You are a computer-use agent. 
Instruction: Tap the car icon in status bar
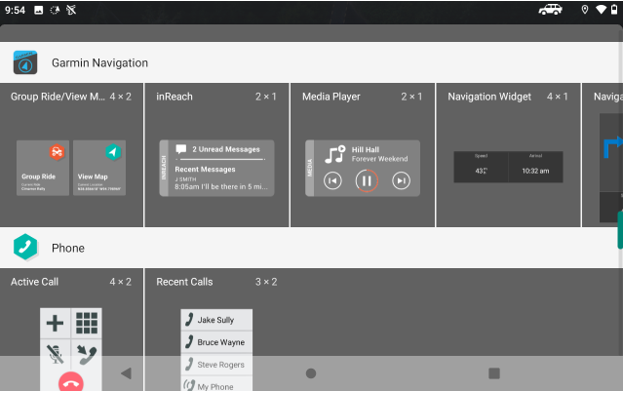coord(550,10)
